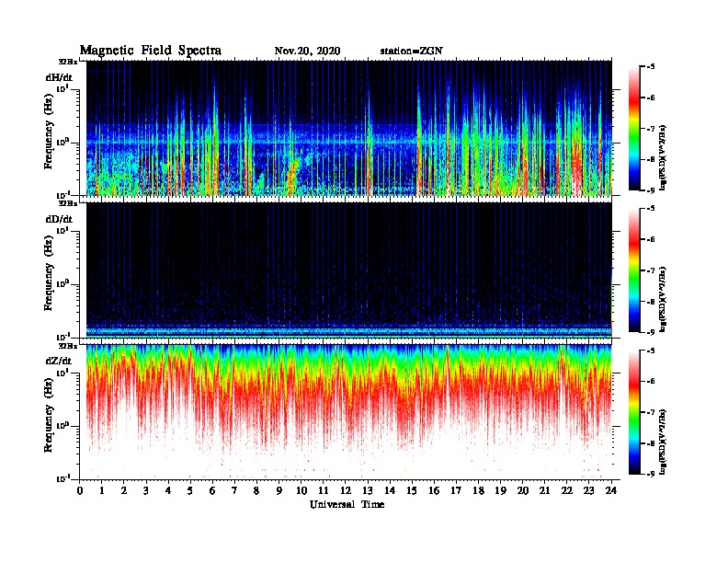Click hour "4" on the time axis
This screenshot has height=563, width=728.
[x=168, y=490]
